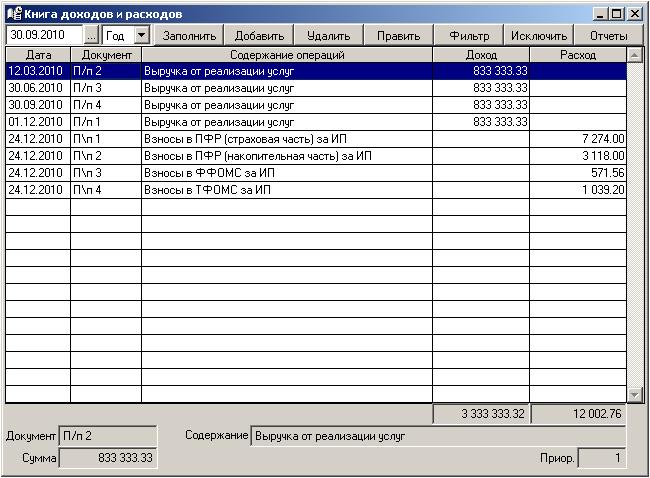Click the Доход column header
The width and height of the screenshot is (650, 478).
tap(481, 55)
